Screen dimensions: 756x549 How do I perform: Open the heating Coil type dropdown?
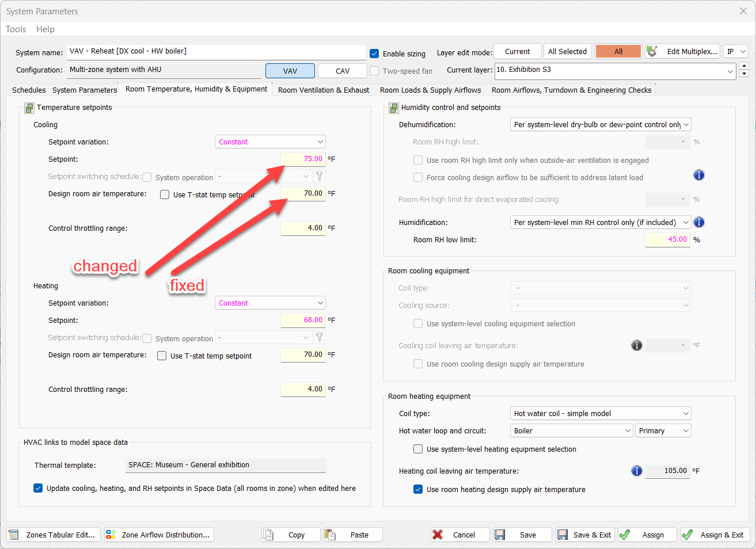[x=601, y=413]
